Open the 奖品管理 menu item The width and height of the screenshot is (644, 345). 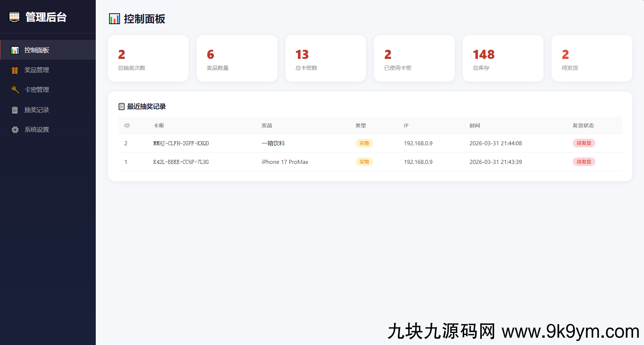37,70
